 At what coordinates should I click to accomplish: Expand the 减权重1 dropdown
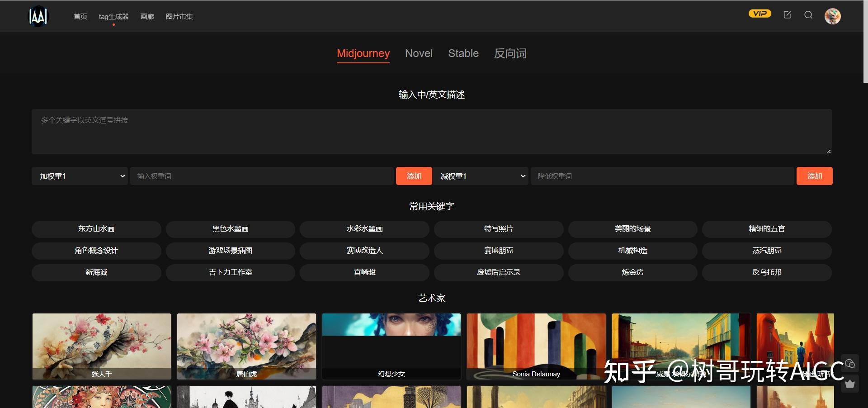tap(481, 176)
